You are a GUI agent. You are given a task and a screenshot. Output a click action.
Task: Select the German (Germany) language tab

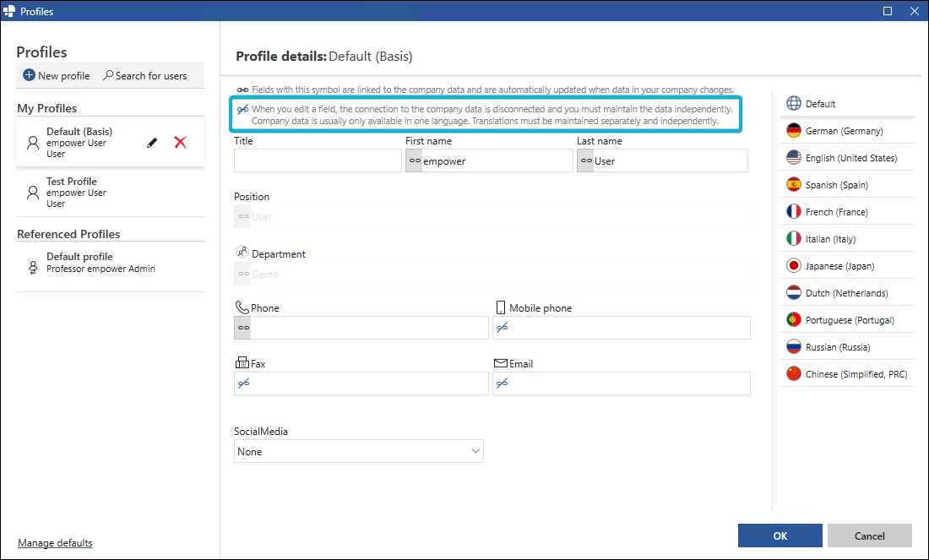click(x=846, y=130)
